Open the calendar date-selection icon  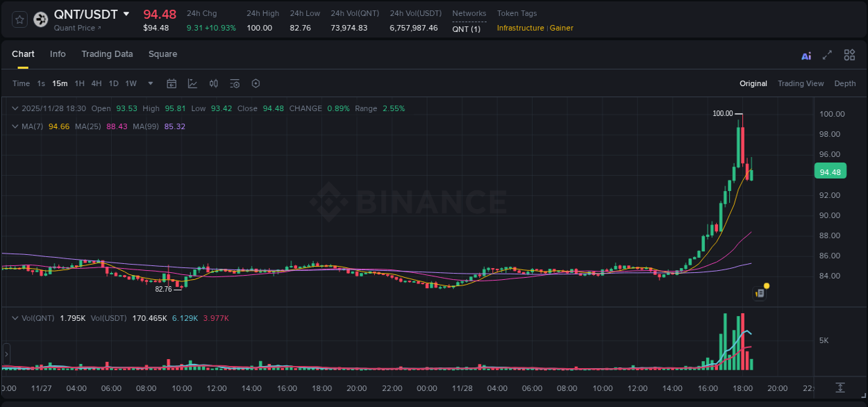(172, 83)
